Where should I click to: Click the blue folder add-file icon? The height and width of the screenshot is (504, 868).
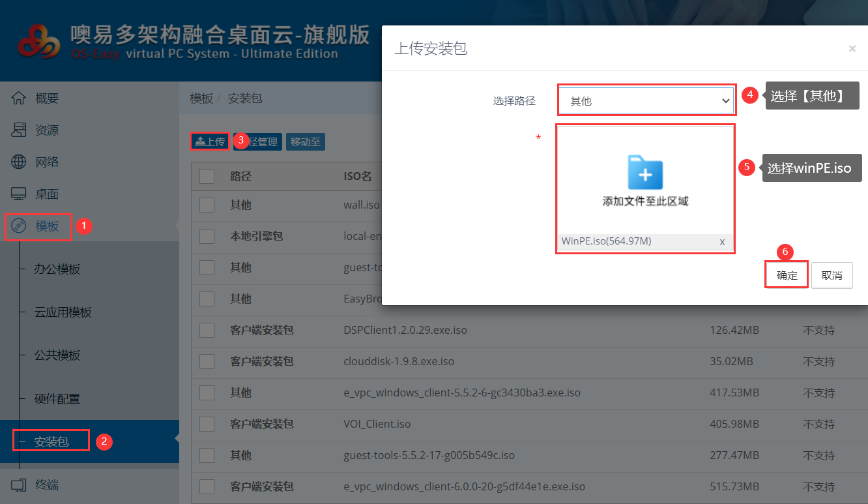[645, 173]
